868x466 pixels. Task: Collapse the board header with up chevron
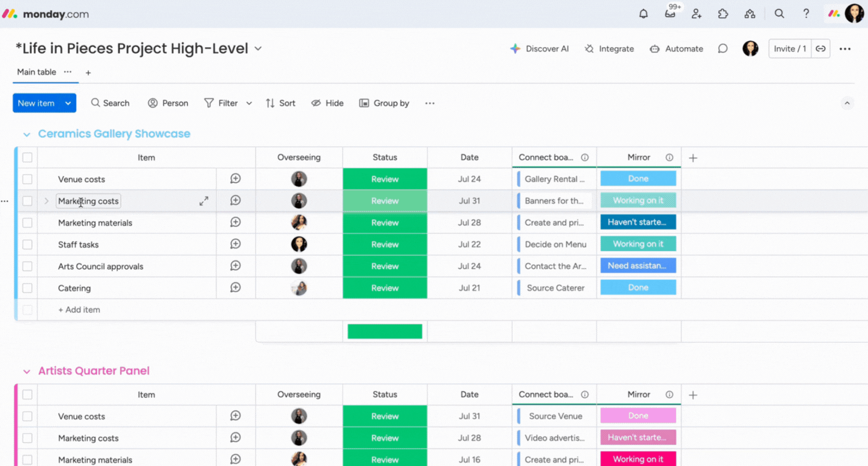pos(847,103)
